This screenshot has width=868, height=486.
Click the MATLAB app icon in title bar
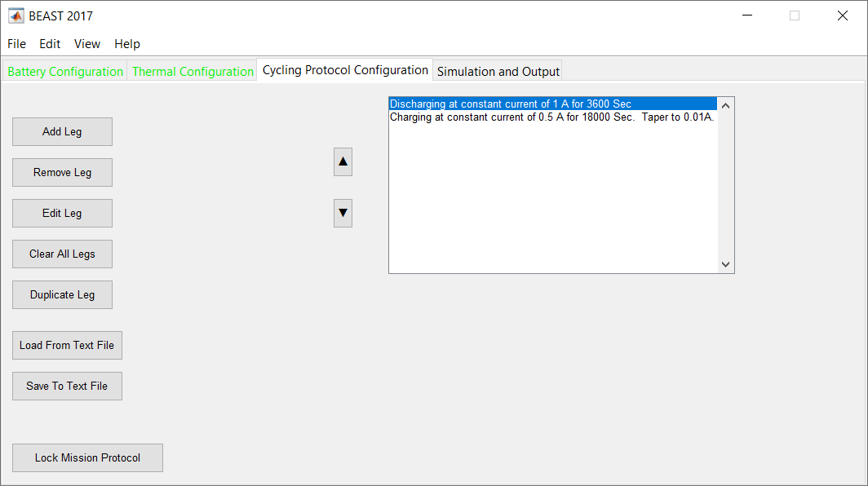[x=15, y=15]
